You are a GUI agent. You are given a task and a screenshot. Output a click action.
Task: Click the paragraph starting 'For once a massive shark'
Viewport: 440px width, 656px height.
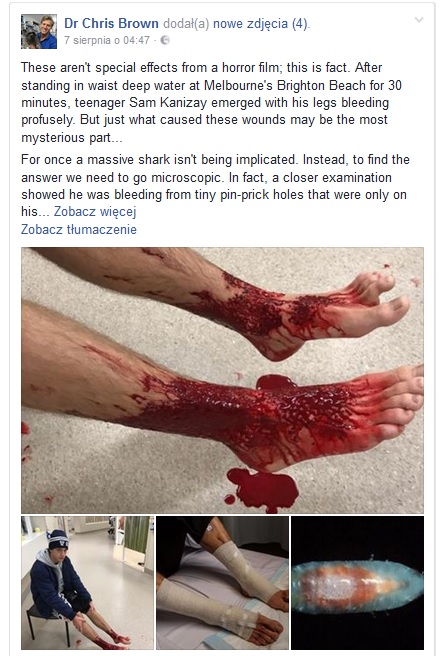[215, 185]
